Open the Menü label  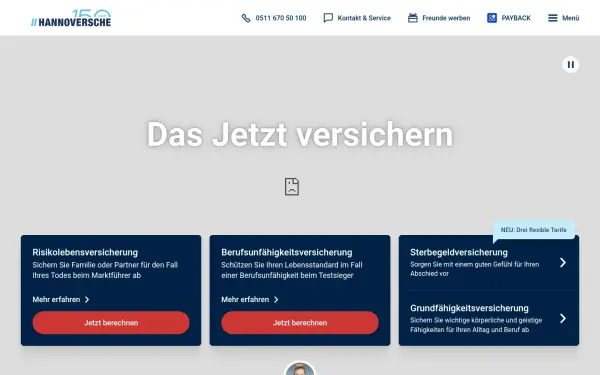(571, 18)
